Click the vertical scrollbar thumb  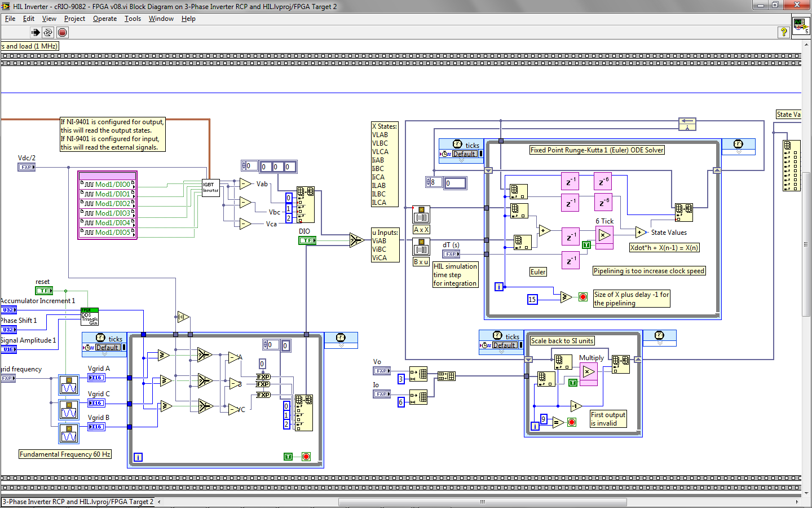click(806, 246)
